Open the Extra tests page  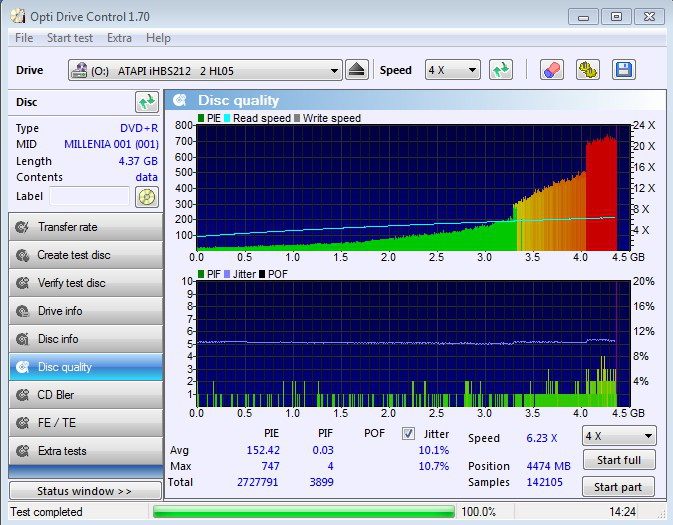click(86, 451)
